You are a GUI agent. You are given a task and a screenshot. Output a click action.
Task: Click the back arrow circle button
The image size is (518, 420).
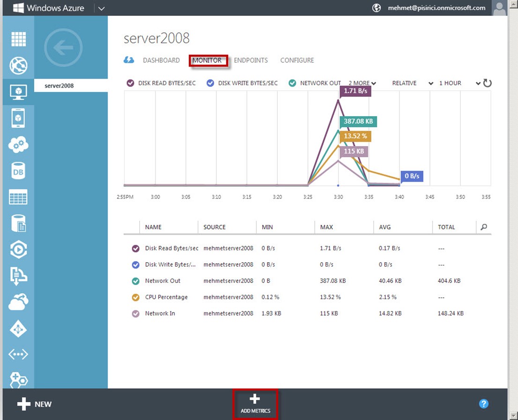pyautogui.click(x=63, y=47)
